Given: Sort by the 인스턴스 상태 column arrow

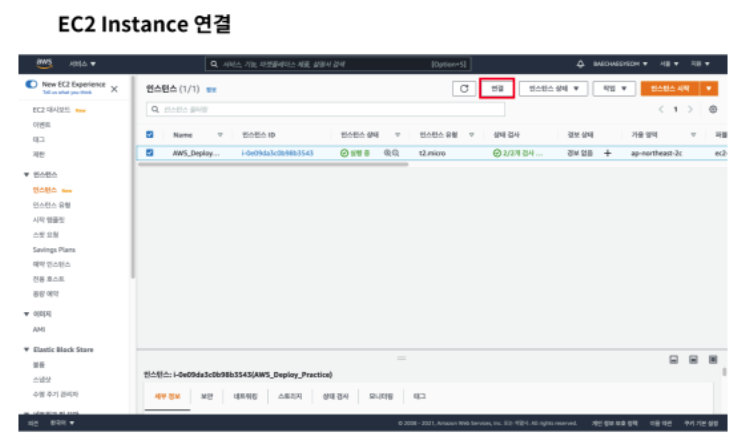Looking at the screenshot, I should (398, 135).
